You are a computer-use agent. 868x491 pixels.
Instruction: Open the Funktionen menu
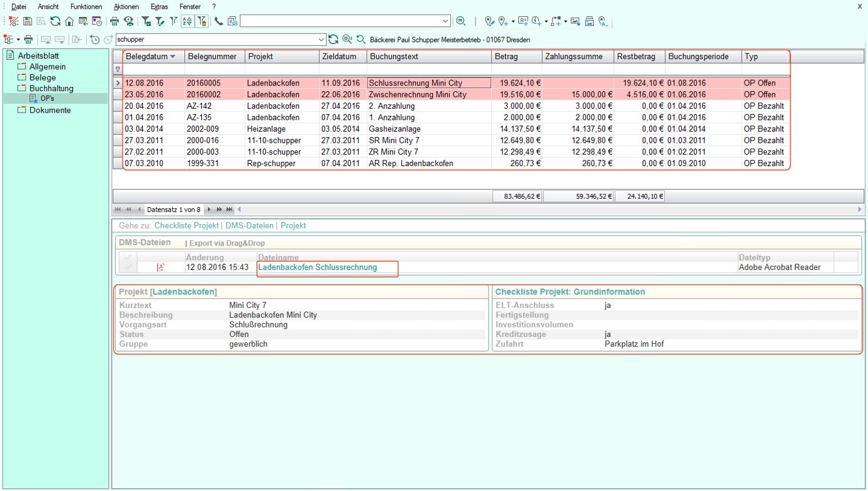(x=86, y=6)
